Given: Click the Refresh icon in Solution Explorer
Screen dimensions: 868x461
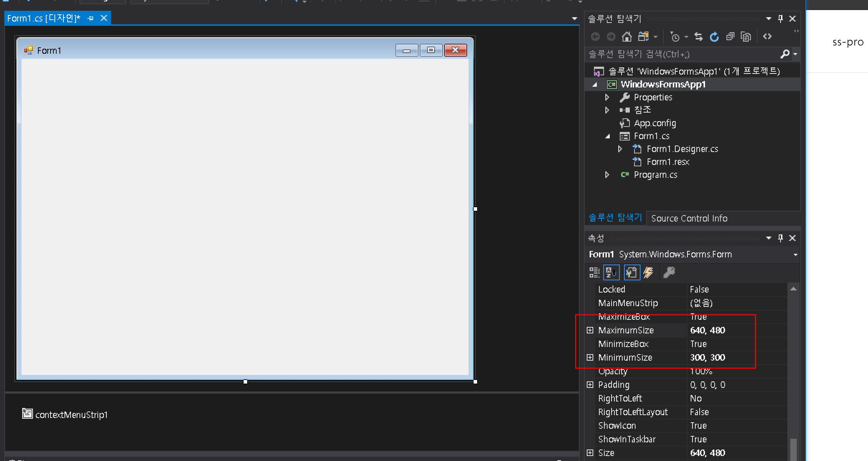Looking at the screenshot, I should (x=714, y=37).
